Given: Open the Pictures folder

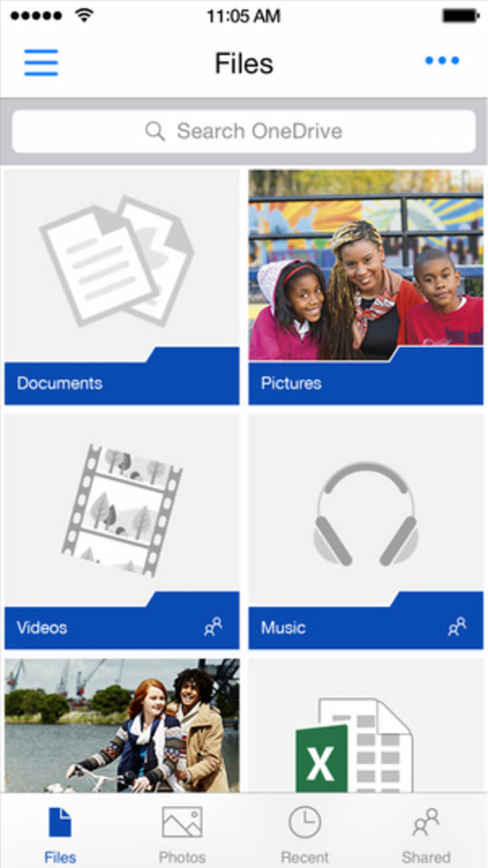Looking at the screenshot, I should [366, 287].
